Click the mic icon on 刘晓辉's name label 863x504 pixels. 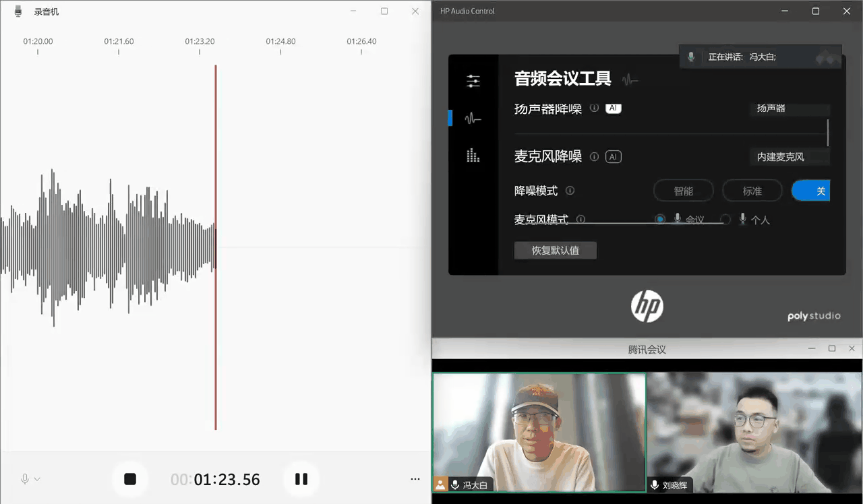pyautogui.click(x=655, y=484)
